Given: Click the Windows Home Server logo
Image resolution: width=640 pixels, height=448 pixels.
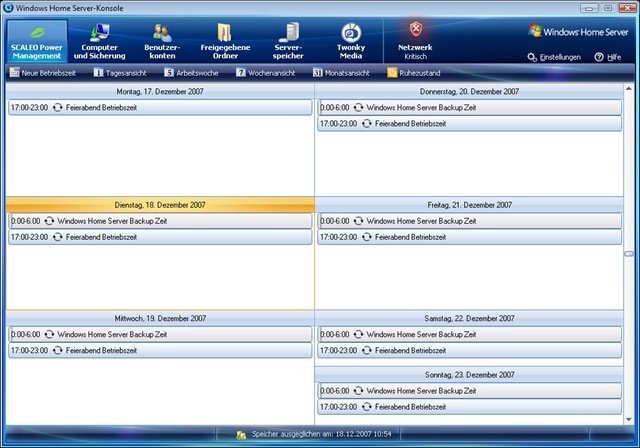Looking at the screenshot, I should pyautogui.click(x=578, y=32).
